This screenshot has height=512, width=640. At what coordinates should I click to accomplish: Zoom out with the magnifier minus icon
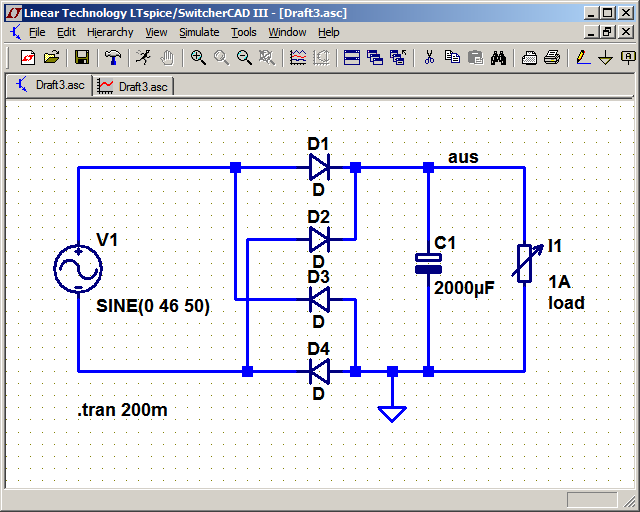[x=244, y=58]
